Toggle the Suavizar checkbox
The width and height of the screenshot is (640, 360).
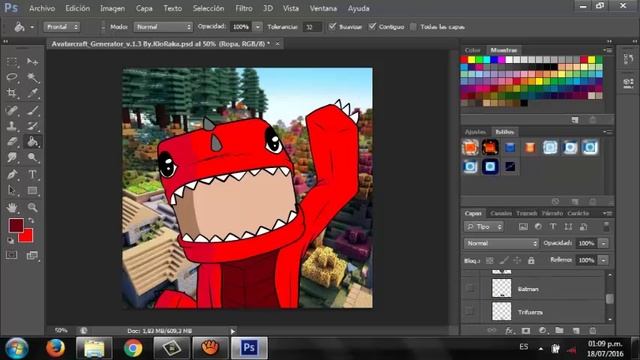pyautogui.click(x=332, y=27)
